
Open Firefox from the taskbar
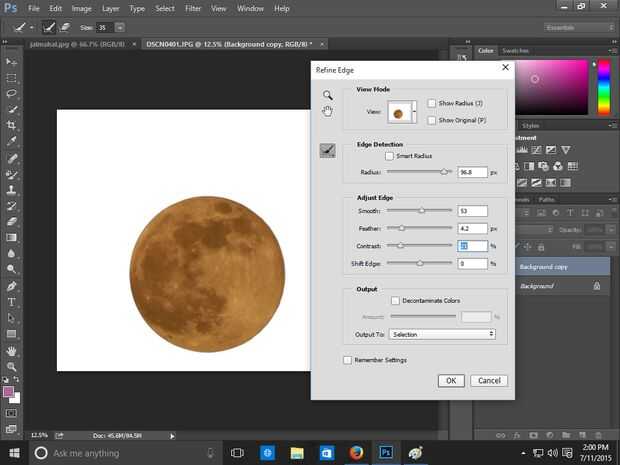coord(355,453)
